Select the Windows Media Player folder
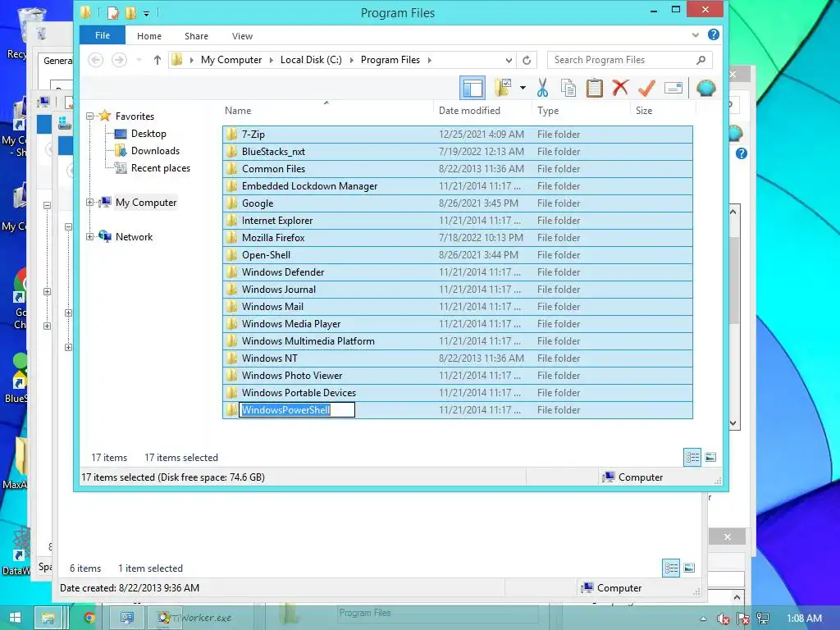 click(x=458, y=323)
